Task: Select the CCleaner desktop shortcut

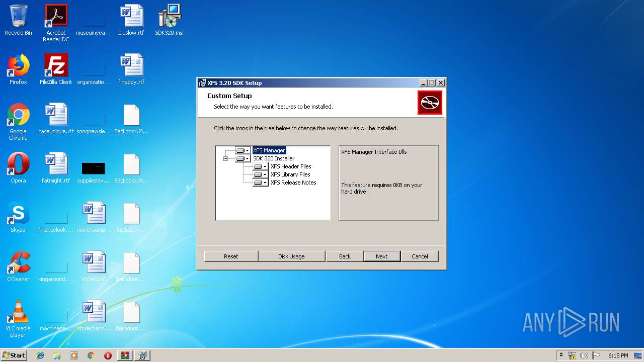Action: [x=18, y=266]
